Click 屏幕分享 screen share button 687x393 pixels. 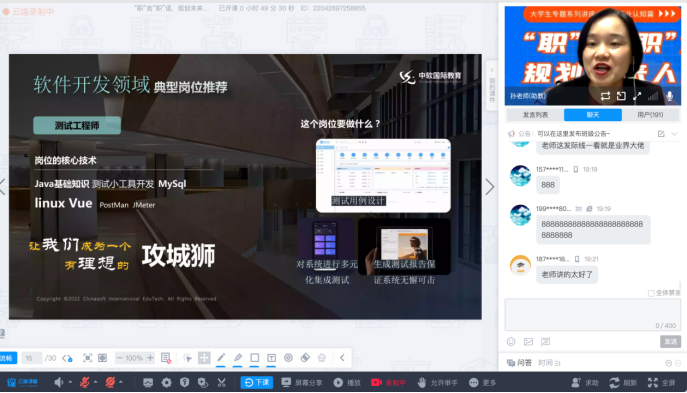(302, 382)
